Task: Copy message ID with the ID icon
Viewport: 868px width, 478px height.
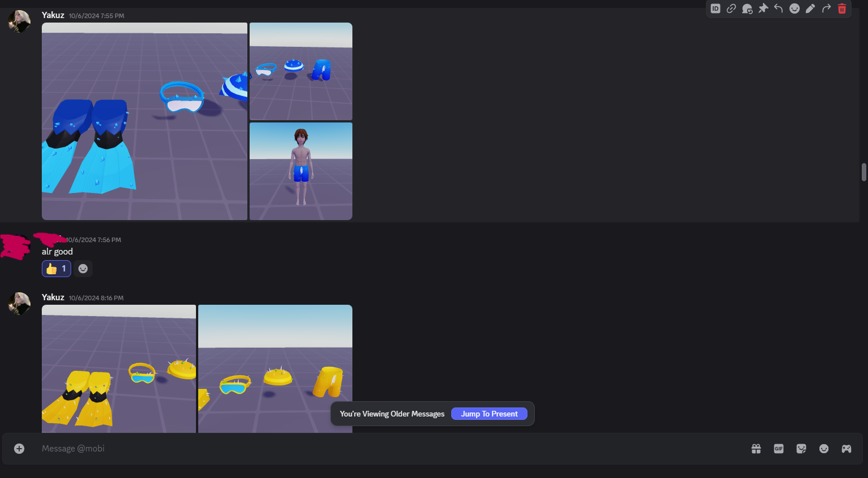Action: point(716,8)
